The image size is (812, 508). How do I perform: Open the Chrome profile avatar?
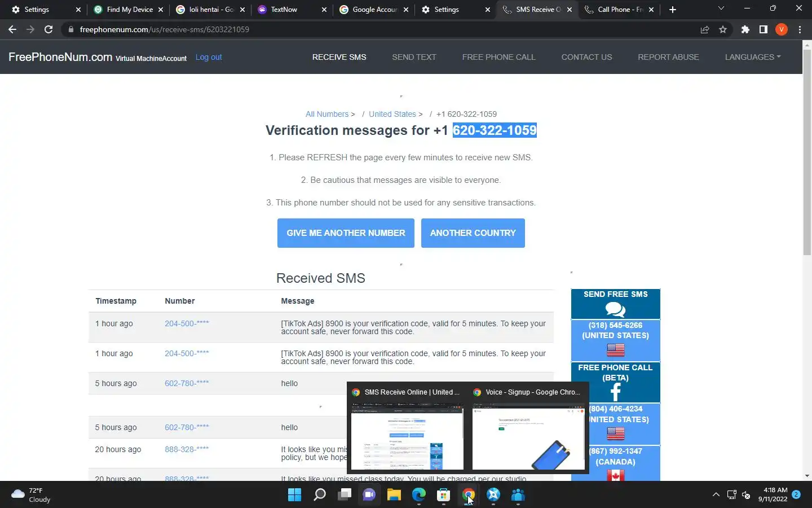782,29
